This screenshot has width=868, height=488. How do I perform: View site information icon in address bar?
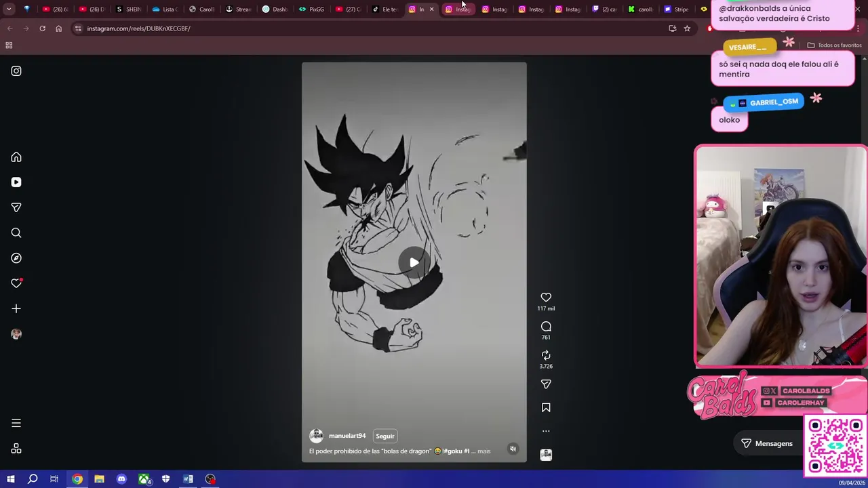[78, 28]
